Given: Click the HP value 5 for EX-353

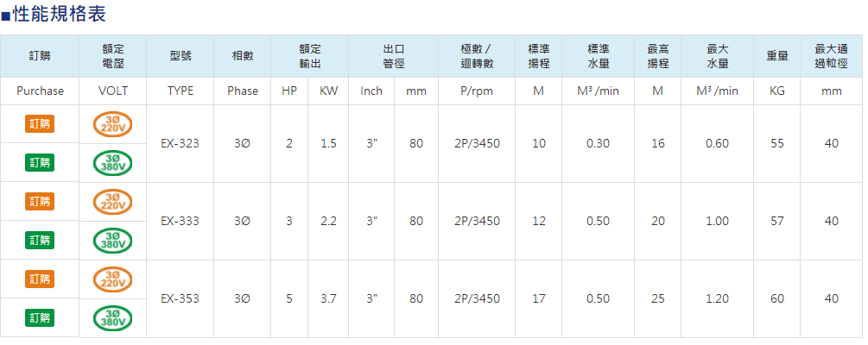Looking at the screenshot, I should coord(289,298).
